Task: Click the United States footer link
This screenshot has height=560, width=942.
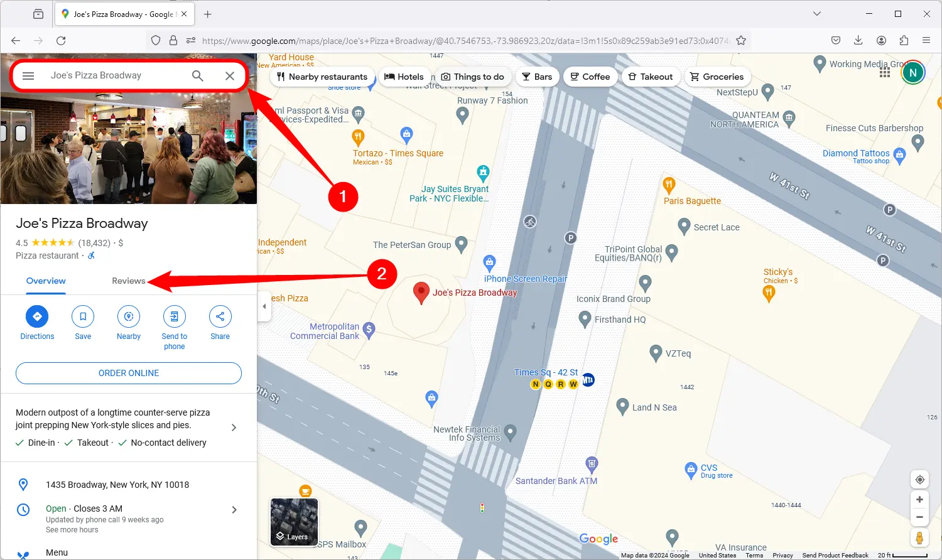Action: 717,556
